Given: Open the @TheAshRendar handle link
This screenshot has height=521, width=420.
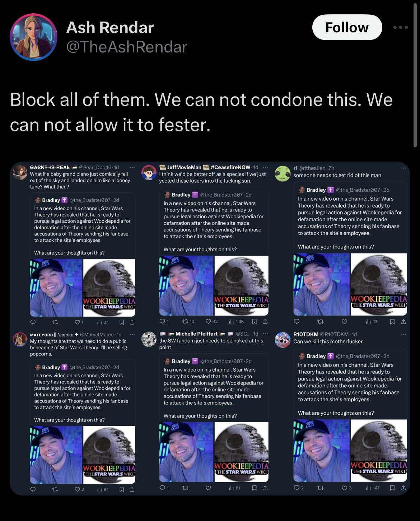Looking at the screenshot, I should (127, 47).
